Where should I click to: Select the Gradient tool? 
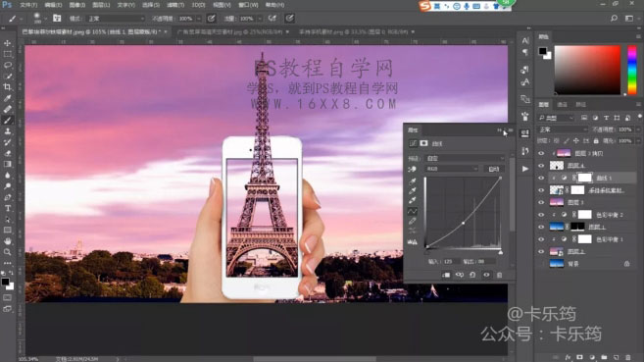point(8,165)
